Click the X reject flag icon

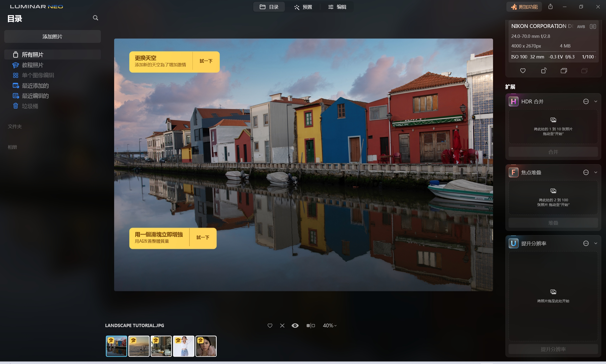click(x=282, y=325)
